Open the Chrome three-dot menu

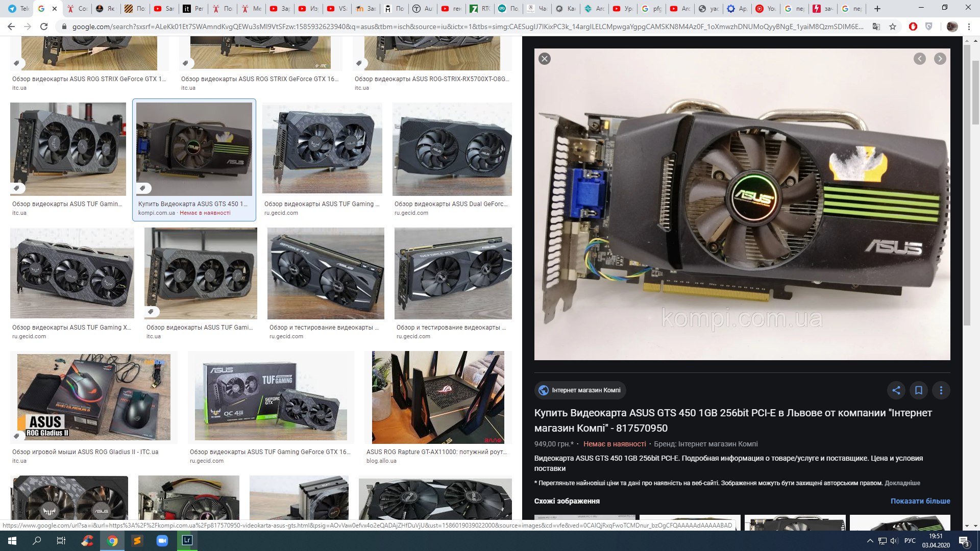[x=969, y=27]
